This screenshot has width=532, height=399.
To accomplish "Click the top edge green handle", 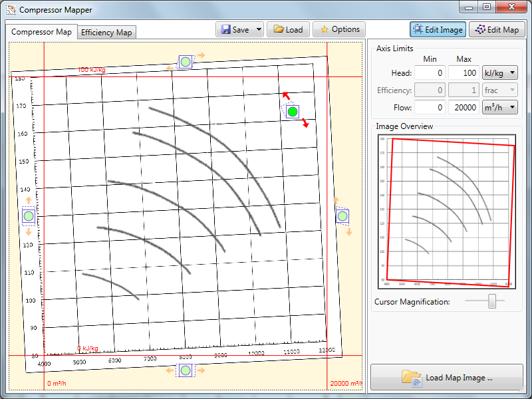I will [x=186, y=62].
